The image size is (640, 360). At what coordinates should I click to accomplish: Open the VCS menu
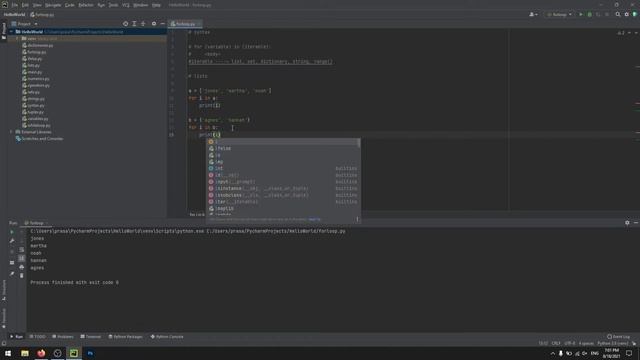(x=126, y=5)
